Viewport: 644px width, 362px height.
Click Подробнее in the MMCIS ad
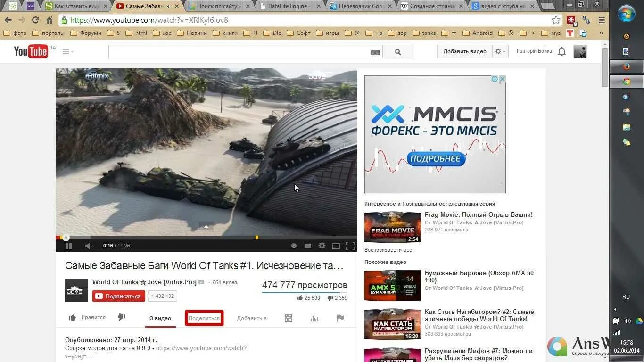[435, 159]
